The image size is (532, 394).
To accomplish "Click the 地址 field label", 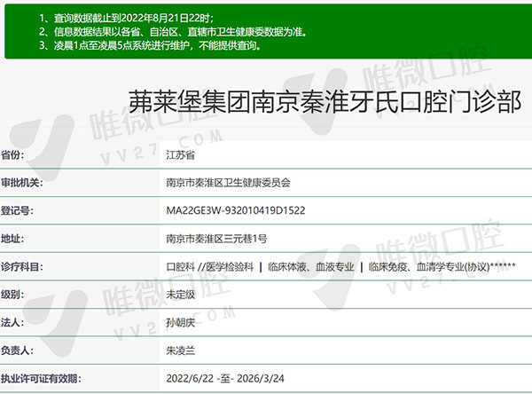I will 12,239.
